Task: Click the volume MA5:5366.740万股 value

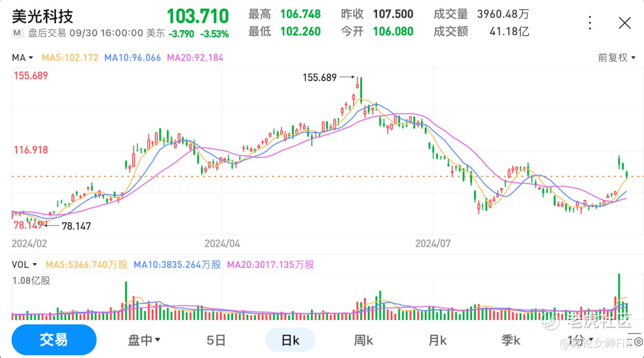Action: tap(87, 265)
